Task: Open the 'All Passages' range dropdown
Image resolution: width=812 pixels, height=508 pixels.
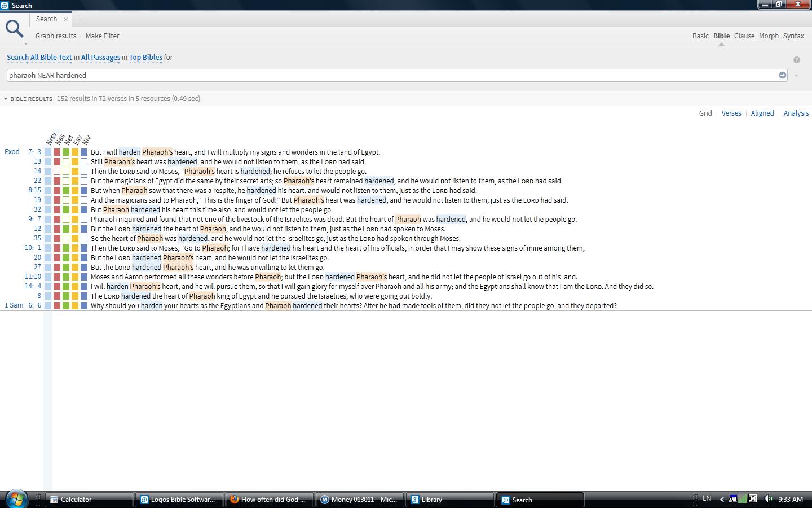Action: click(100, 58)
